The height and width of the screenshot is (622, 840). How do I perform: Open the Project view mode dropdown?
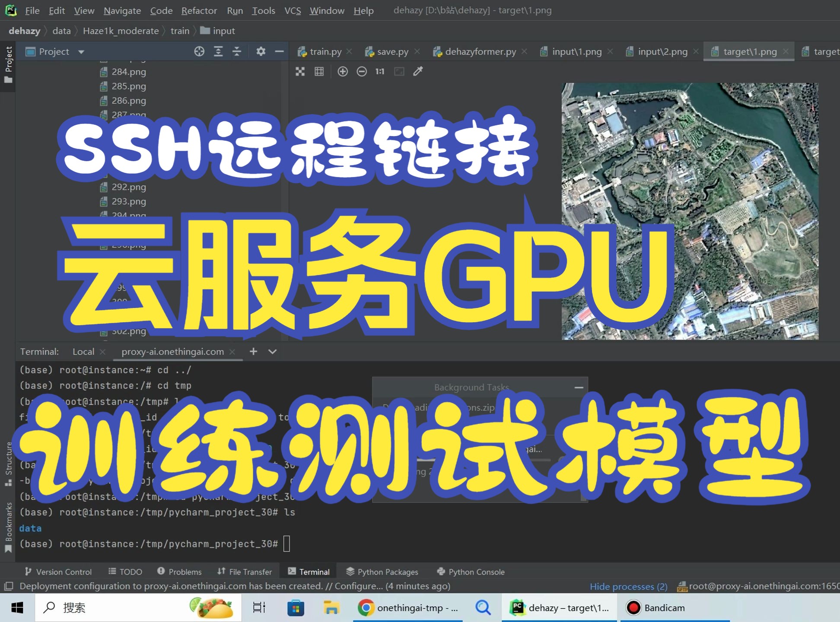[81, 51]
